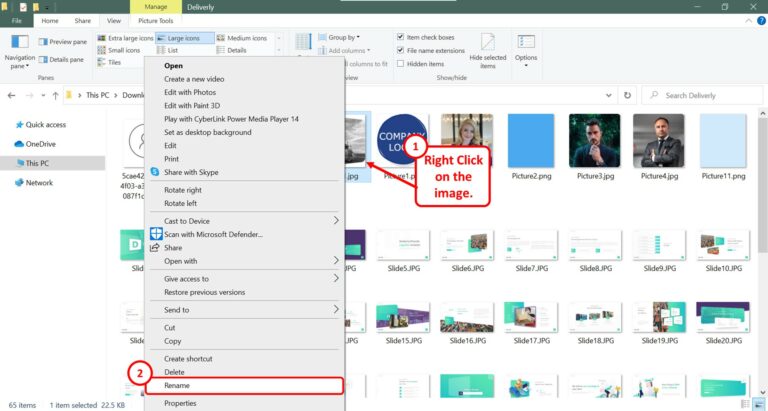Switch to Extra large icons view
768x411 pixels.
pos(125,38)
